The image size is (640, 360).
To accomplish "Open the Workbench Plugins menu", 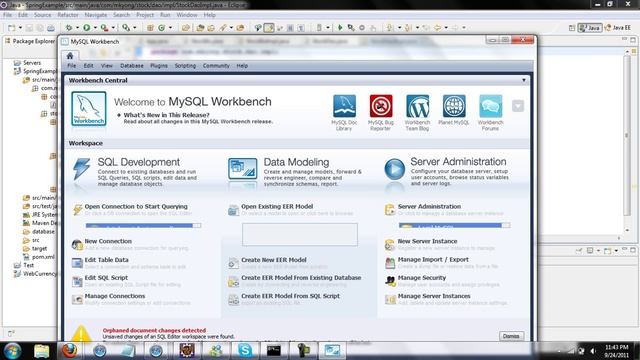I will 159,66.
